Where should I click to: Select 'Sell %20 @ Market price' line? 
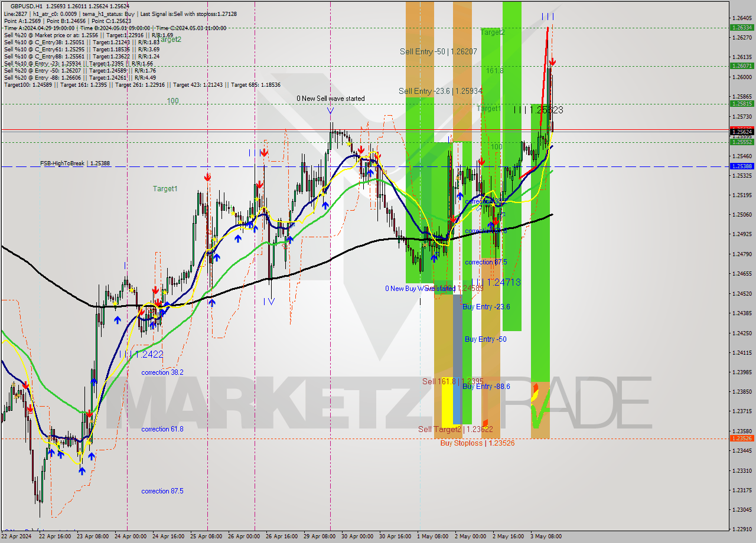coord(88,35)
